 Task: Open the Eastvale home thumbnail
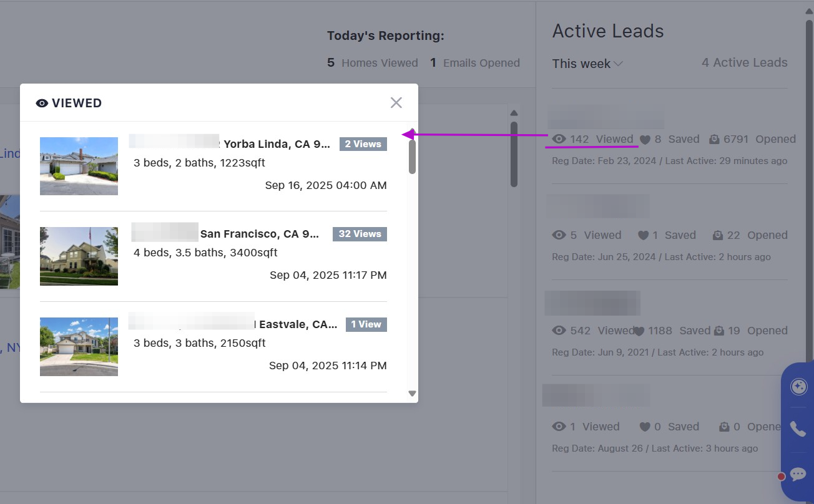[x=79, y=347]
